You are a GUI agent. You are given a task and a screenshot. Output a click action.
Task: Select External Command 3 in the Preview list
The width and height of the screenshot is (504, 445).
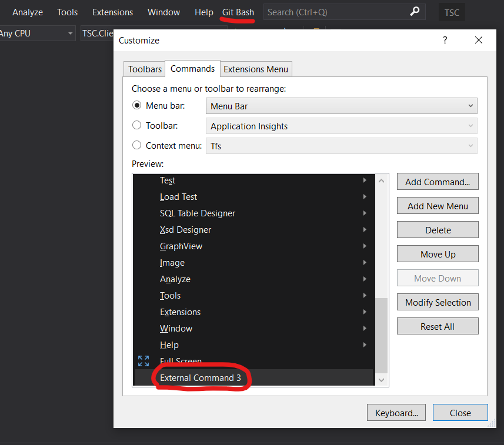202,378
